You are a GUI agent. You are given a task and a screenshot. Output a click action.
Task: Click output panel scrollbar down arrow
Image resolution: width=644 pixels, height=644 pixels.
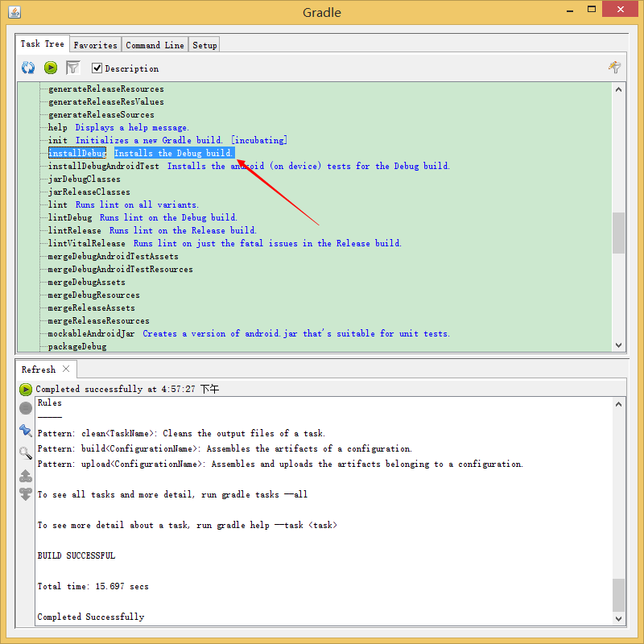pos(618,618)
